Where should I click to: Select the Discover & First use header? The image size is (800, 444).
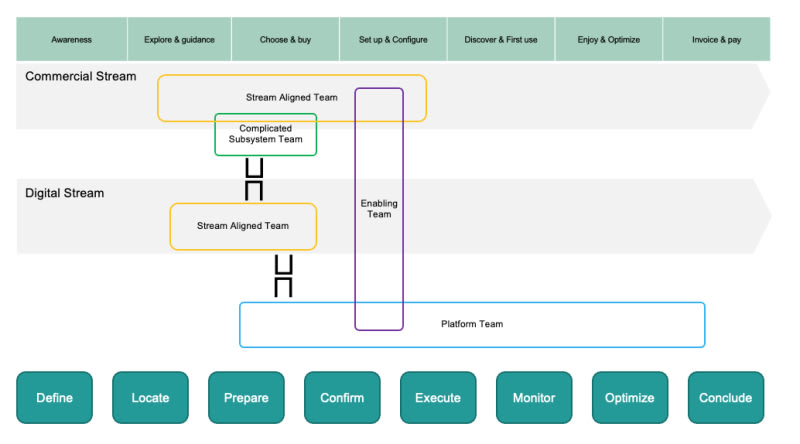click(x=501, y=39)
